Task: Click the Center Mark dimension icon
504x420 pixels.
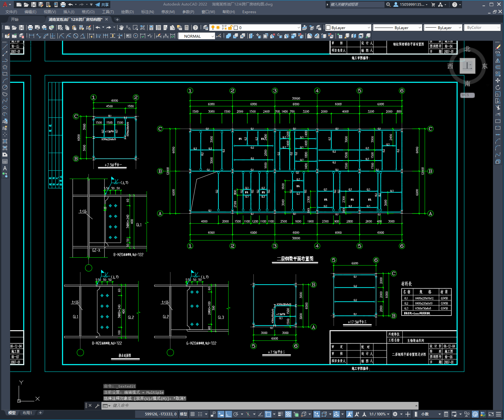Action: point(135,36)
